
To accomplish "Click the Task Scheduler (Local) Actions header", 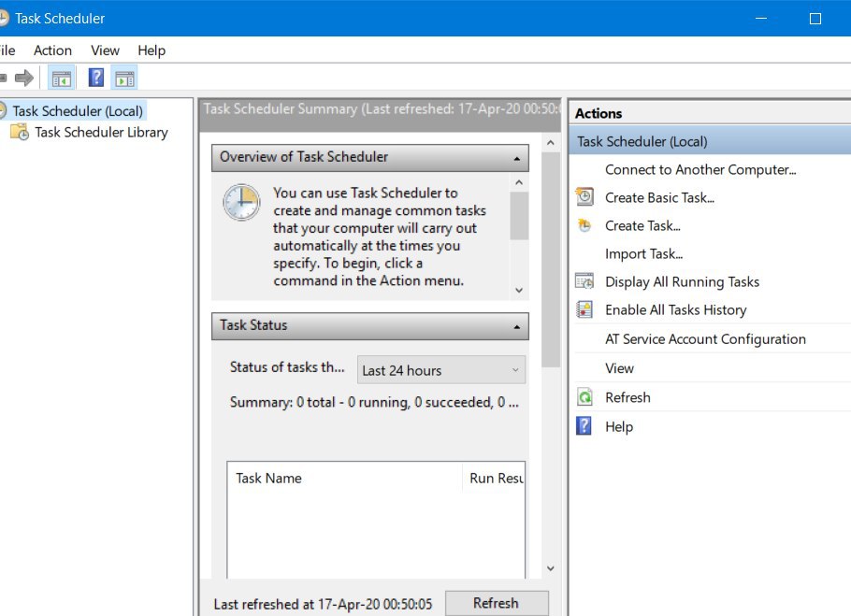I will pyautogui.click(x=710, y=141).
